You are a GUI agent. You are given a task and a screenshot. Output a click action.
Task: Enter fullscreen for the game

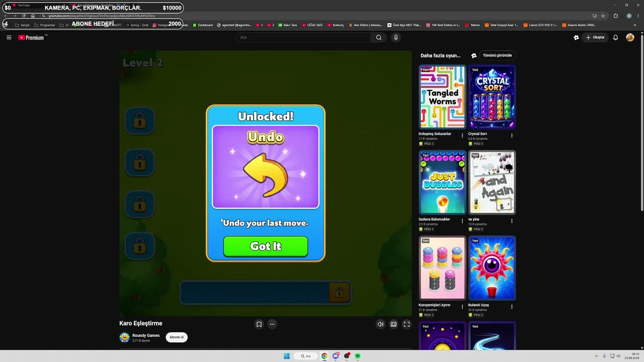click(x=407, y=324)
